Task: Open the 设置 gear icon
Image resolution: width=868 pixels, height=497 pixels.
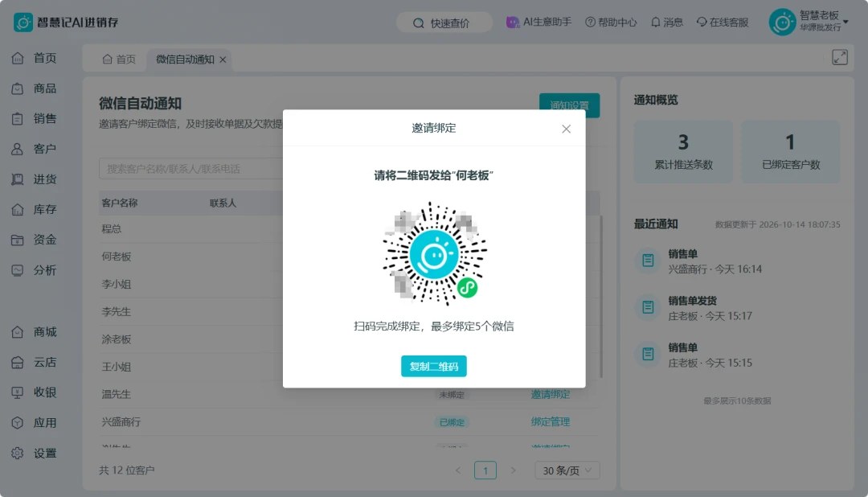Action: coord(18,454)
